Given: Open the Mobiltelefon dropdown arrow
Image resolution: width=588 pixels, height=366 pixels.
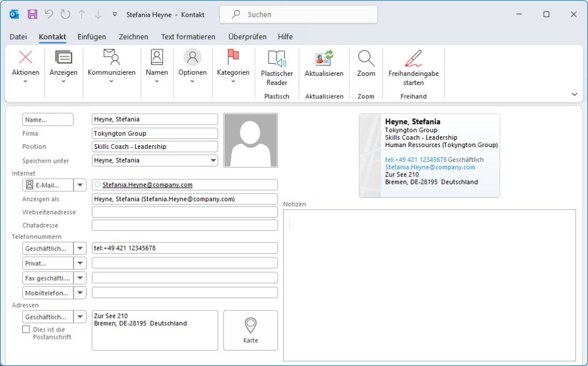Looking at the screenshot, I should tap(80, 293).
